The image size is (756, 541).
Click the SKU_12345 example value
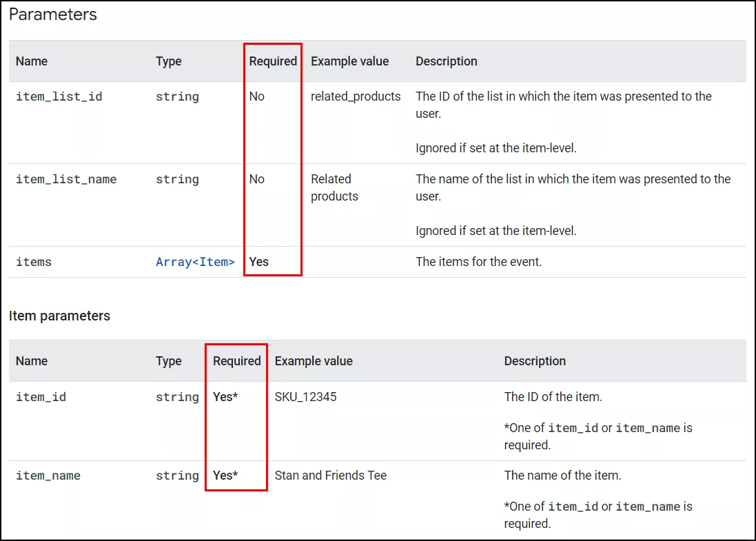306,397
